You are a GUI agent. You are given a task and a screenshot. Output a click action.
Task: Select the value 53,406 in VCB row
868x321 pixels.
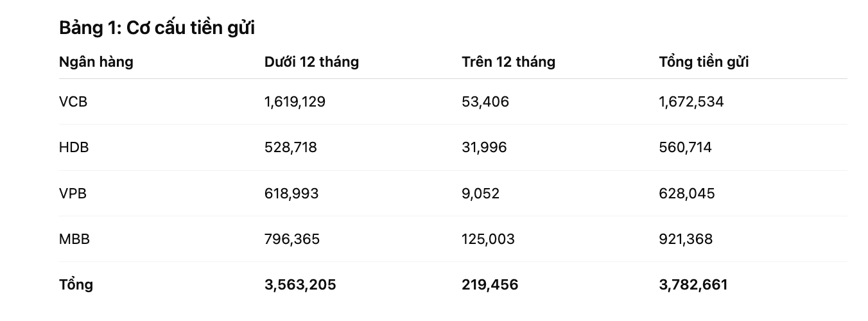click(485, 101)
